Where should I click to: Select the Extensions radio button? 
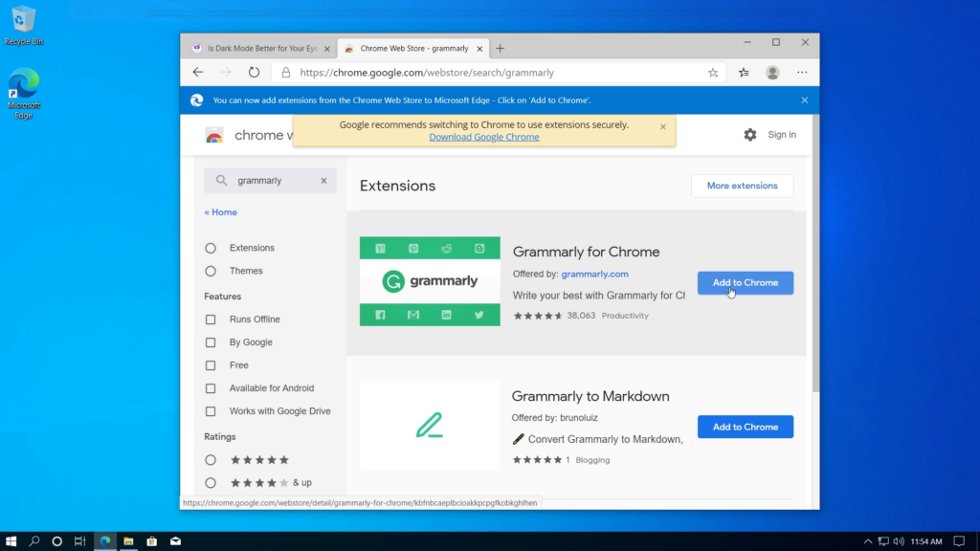click(x=211, y=248)
